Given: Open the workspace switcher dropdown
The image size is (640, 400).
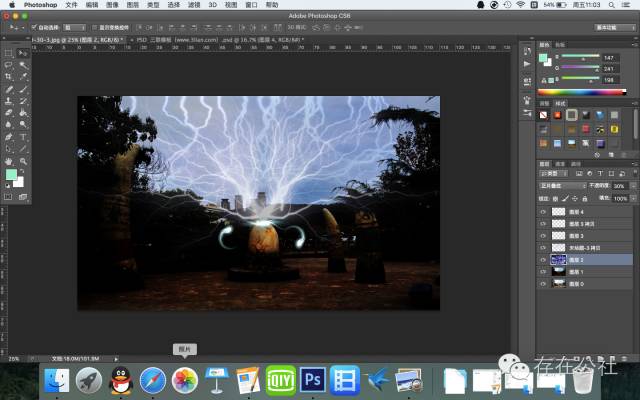Looking at the screenshot, I should (613, 28).
